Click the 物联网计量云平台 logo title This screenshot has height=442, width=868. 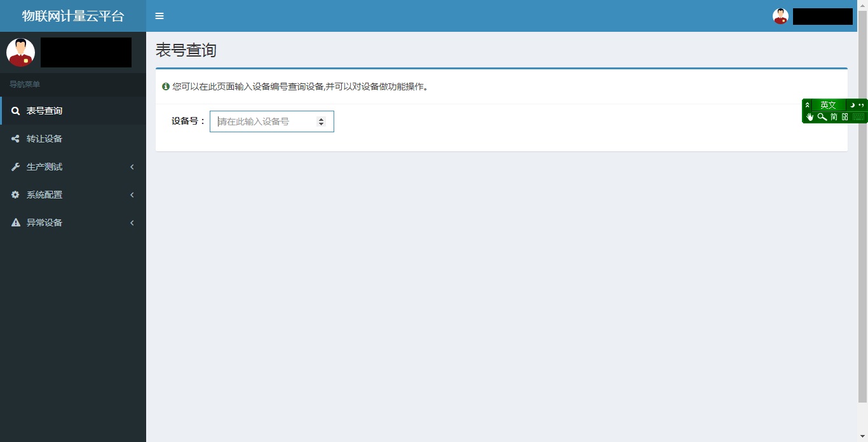(73, 16)
